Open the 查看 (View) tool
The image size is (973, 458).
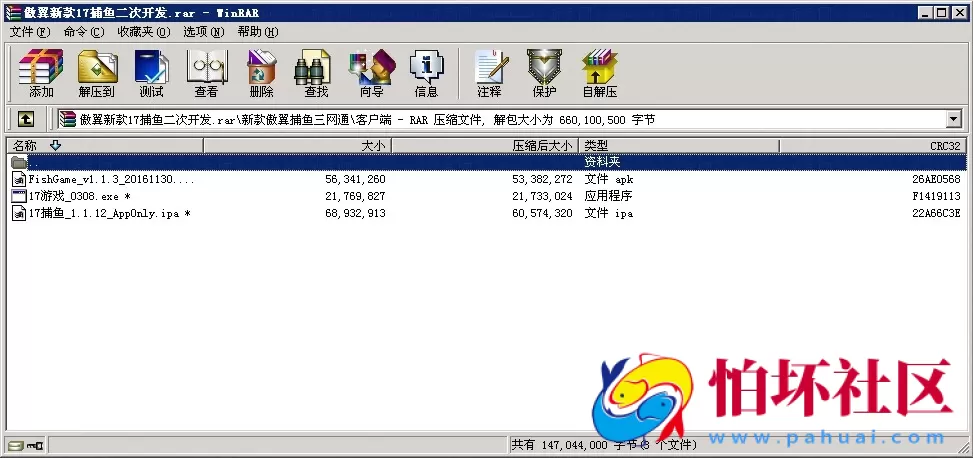coord(206,72)
